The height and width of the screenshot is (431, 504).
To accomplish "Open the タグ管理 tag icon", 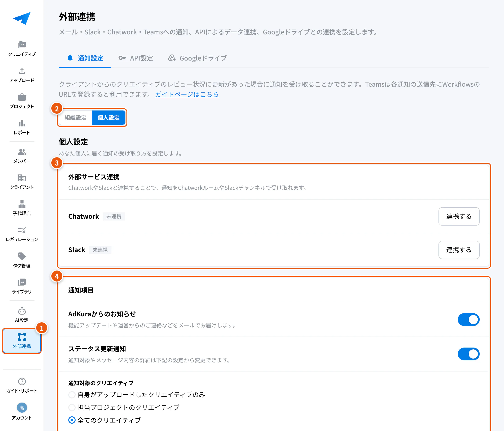I will [x=22, y=256].
